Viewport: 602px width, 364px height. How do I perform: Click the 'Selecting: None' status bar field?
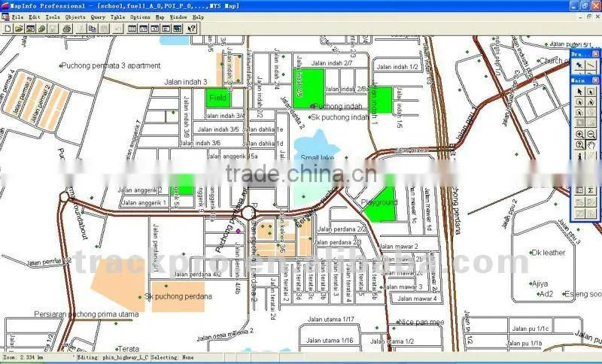[172, 357]
